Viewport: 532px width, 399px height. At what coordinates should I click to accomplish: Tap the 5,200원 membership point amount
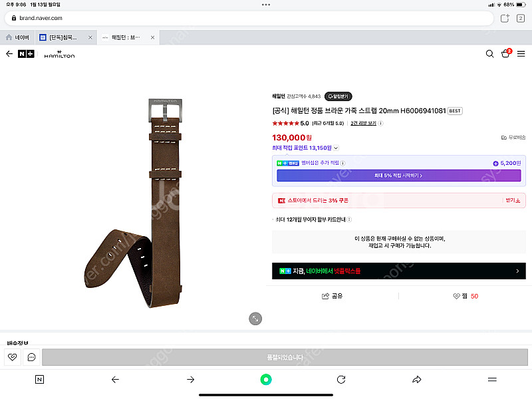click(x=507, y=163)
